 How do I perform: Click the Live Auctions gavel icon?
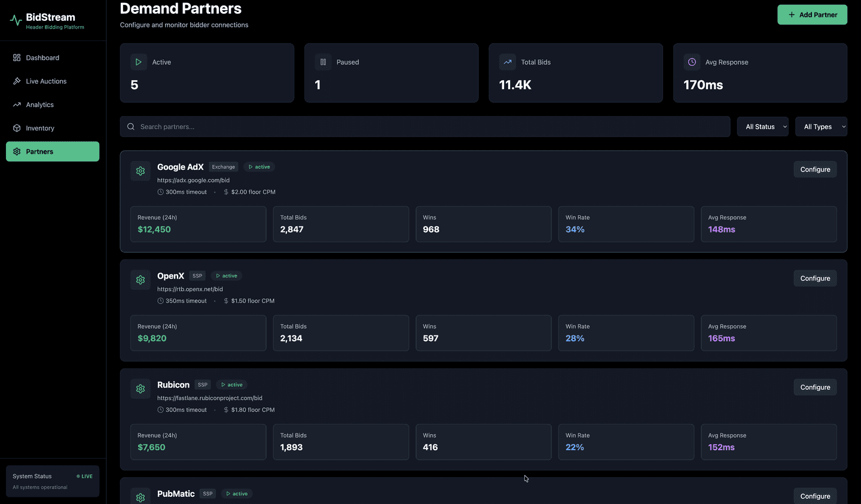(17, 81)
